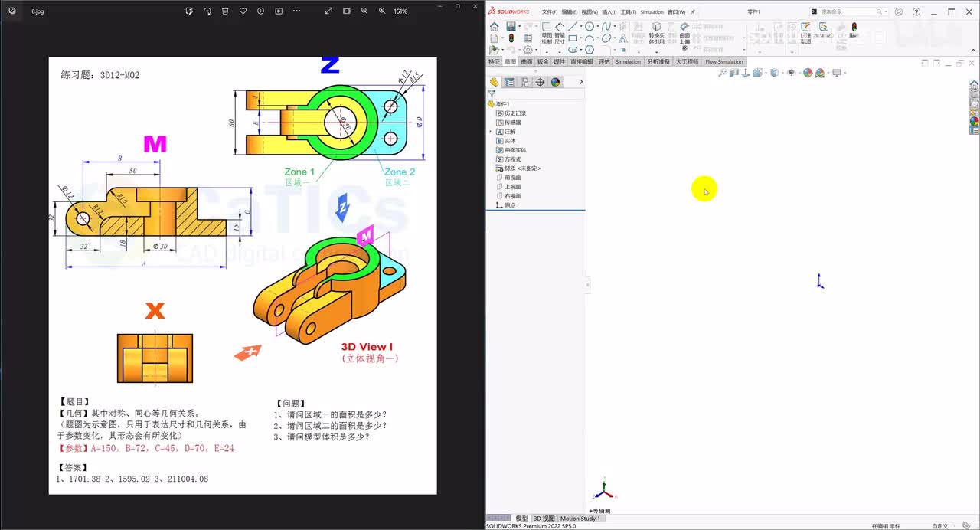The height and width of the screenshot is (530, 980).
Task: Select the Circle sketch tool
Action: [x=590, y=26]
